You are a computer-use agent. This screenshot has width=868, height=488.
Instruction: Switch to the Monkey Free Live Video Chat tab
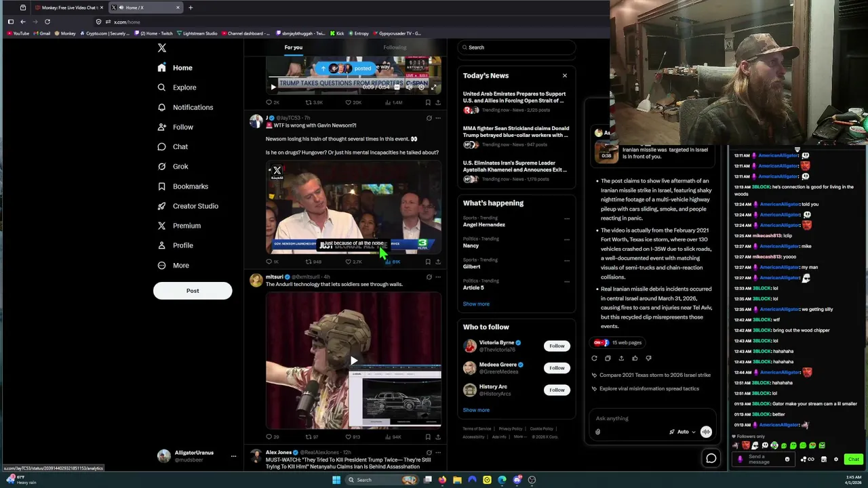(68, 8)
